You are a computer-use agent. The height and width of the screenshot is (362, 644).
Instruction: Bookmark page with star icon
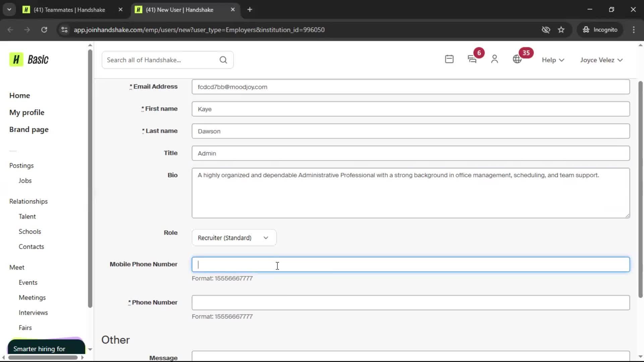(561, 29)
